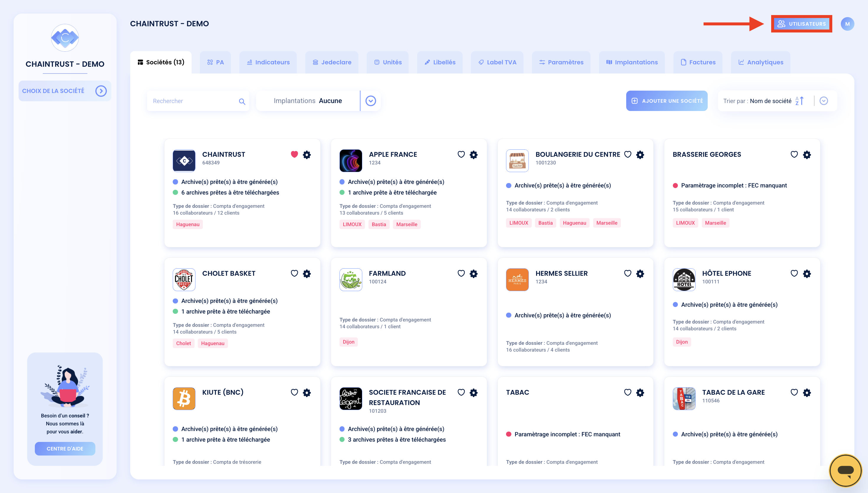Click the search magnifier icon

point(242,101)
